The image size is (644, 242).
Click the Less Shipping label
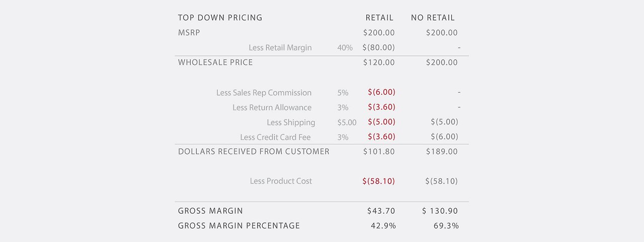coord(291,123)
